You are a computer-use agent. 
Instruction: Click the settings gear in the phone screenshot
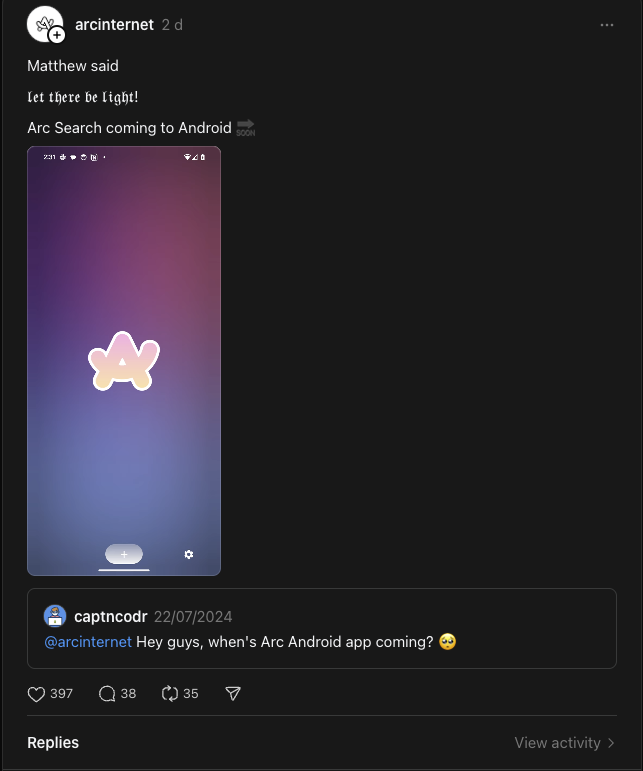pyautogui.click(x=189, y=554)
